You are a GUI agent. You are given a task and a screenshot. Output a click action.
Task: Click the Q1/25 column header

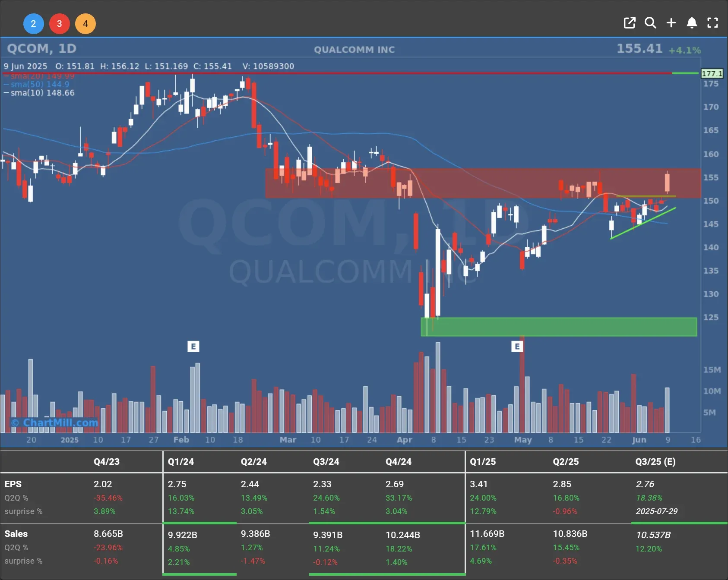point(483,461)
